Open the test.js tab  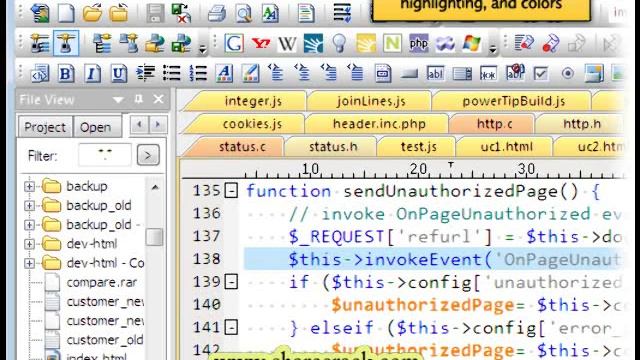419,147
